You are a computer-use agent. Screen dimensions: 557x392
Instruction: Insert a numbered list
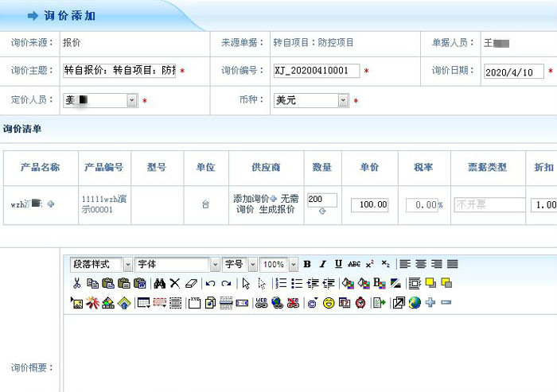[281, 283]
